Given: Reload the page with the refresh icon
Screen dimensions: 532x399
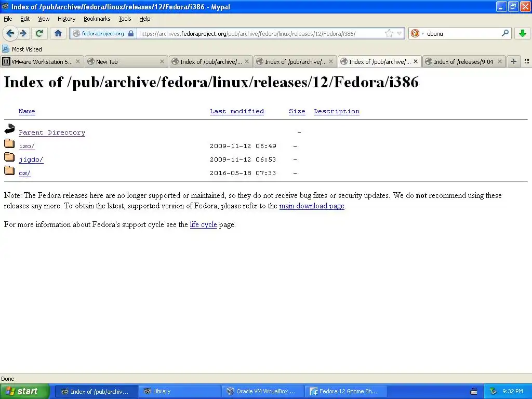Looking at the screenshot, I should (x=39, y=33).
